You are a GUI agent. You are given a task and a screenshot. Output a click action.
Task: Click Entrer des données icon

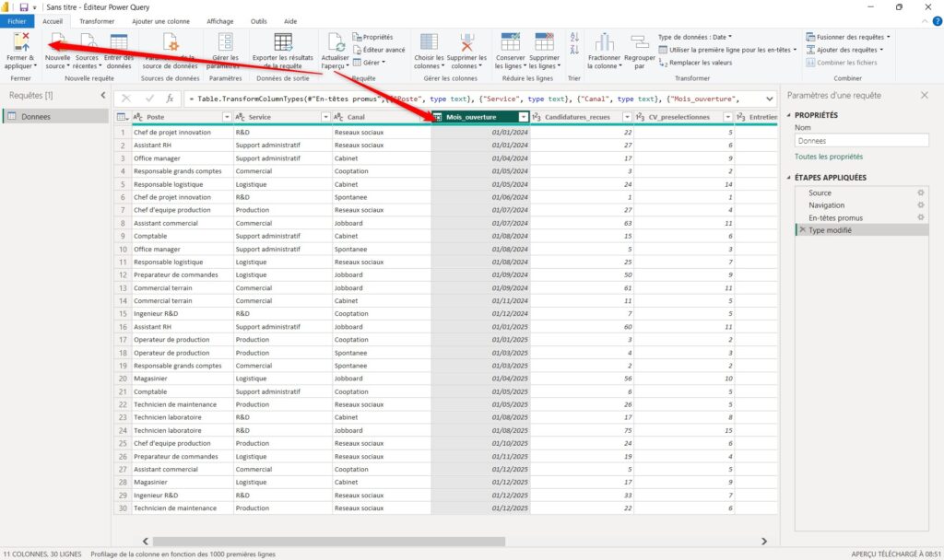click(x=119, y=42)
